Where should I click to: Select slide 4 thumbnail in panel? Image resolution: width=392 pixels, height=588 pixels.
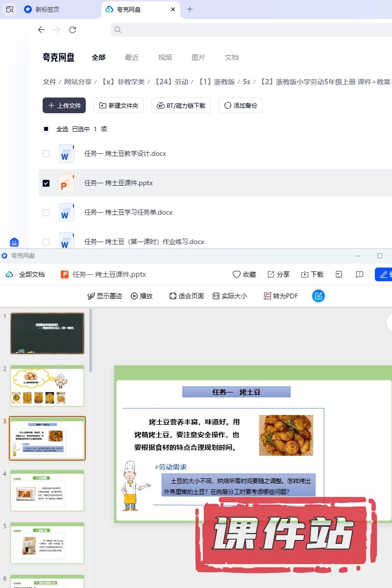pyautogui.click(x=48, y=490)
